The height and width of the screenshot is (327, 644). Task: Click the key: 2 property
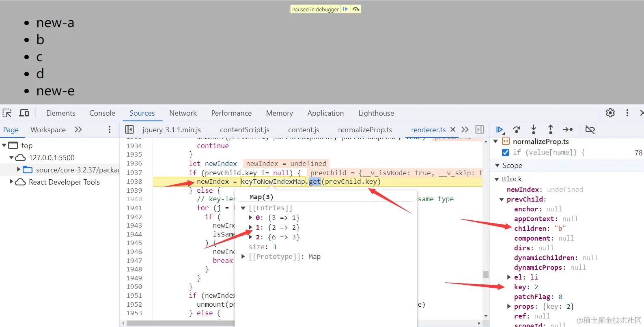coord(526,287)
